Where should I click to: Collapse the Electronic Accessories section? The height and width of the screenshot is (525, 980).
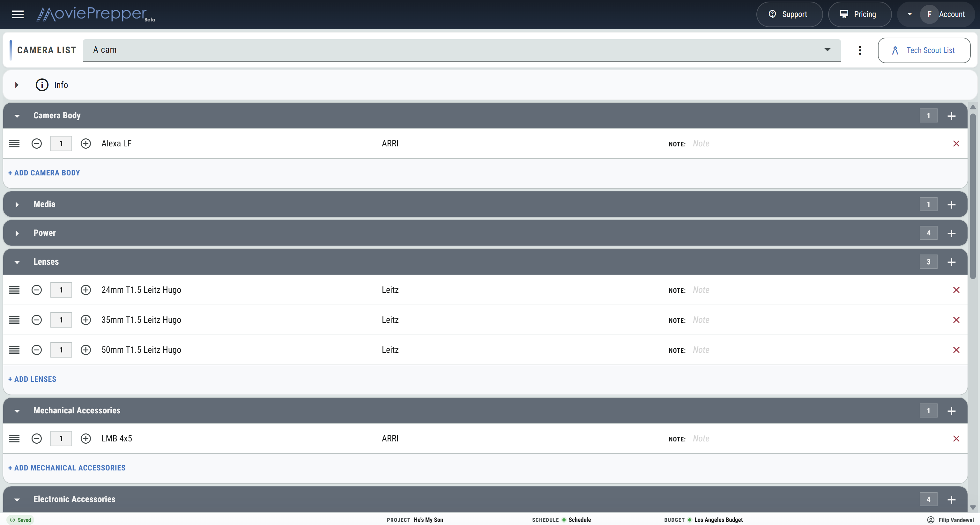point(17,499)
